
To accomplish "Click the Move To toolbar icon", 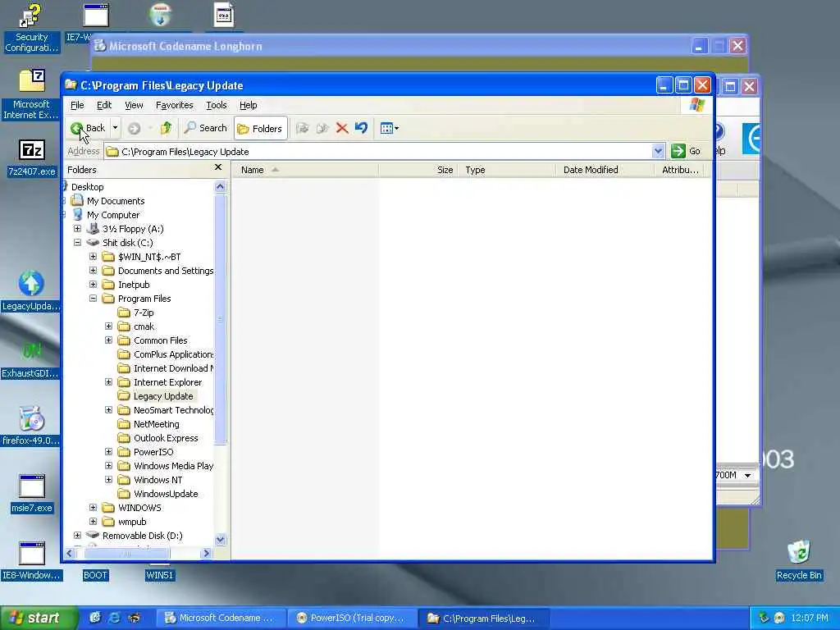I will click(303, 128).
